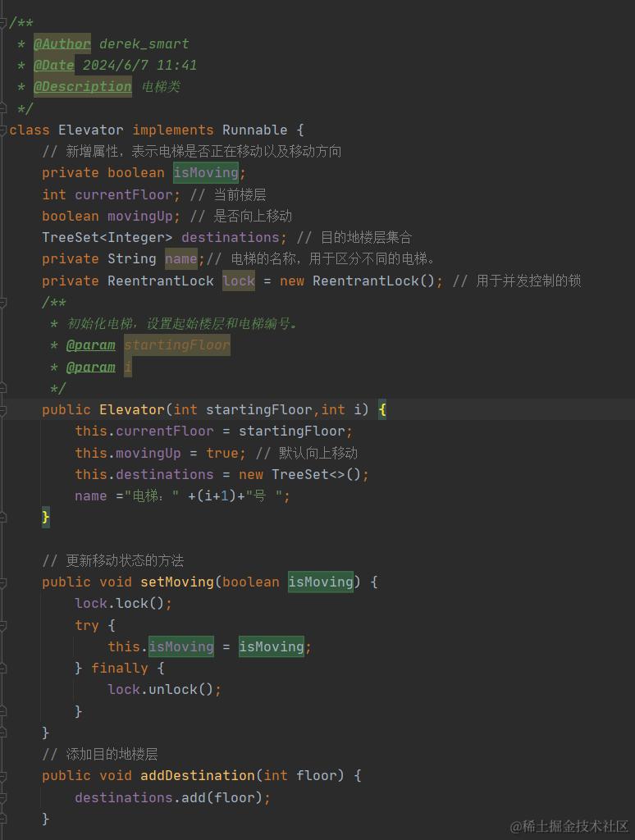Collapse the finally block fold marker

(2, 669)
